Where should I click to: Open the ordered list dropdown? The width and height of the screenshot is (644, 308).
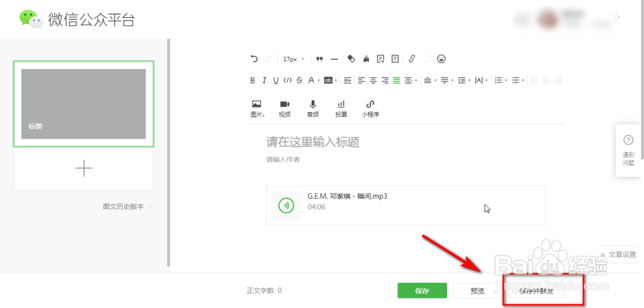(x=500, y=81)
